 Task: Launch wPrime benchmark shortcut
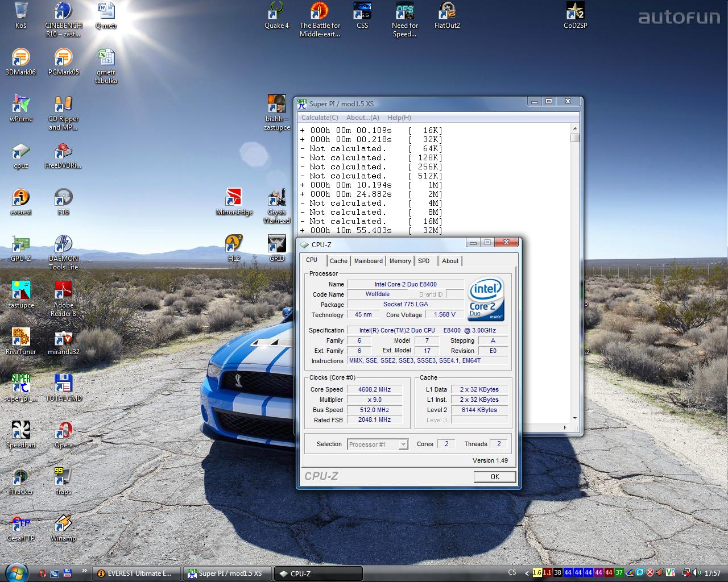[x=21, y=108]
